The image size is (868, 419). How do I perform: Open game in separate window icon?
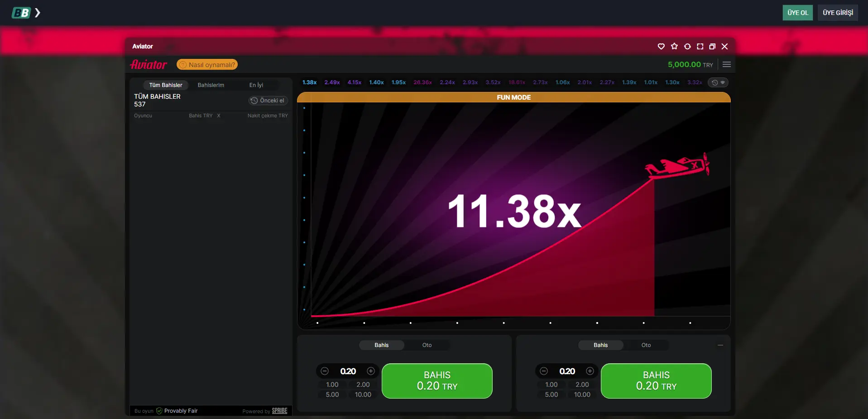(x=712, y=46)
